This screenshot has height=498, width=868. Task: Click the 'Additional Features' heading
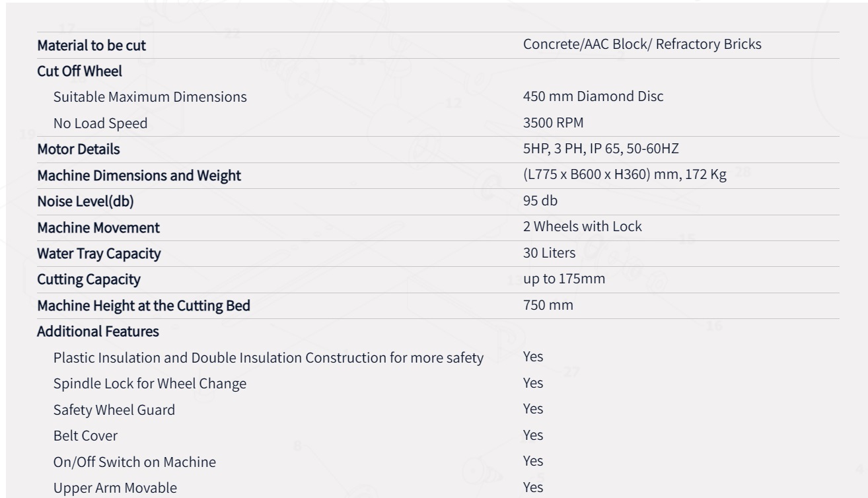point(98,332)
